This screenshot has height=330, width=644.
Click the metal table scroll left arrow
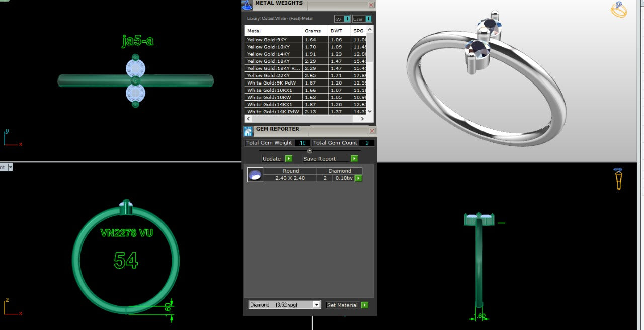tap(248, 119)
